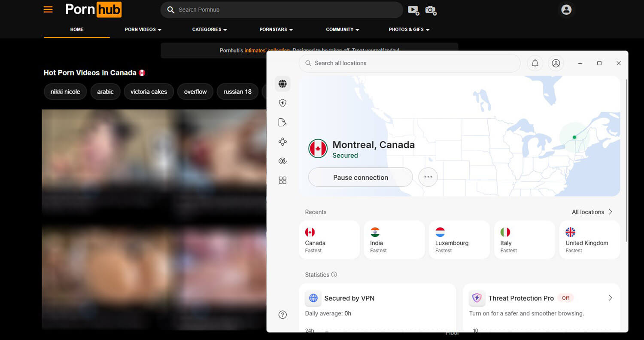The image size is (644, 340).
Task: Click the website search box
Action: pos(282,9)
